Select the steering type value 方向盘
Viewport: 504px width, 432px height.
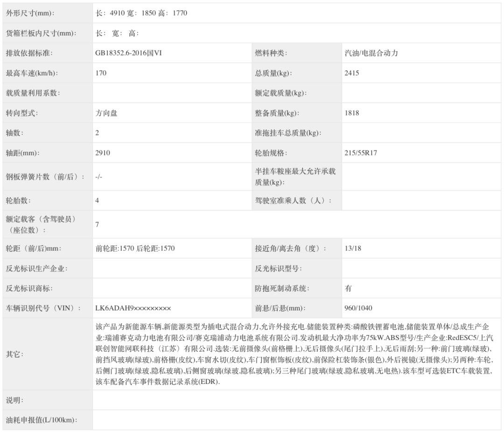click(106, 113)
